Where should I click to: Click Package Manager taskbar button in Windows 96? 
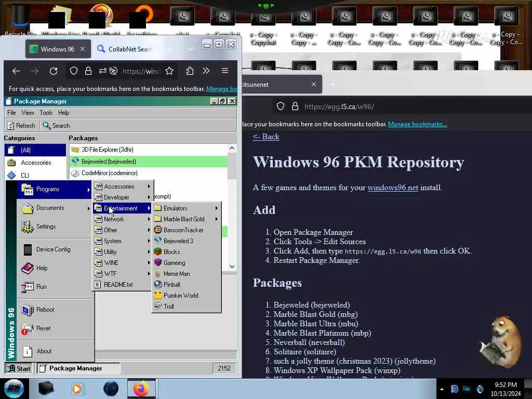click(x=78, y=368)
